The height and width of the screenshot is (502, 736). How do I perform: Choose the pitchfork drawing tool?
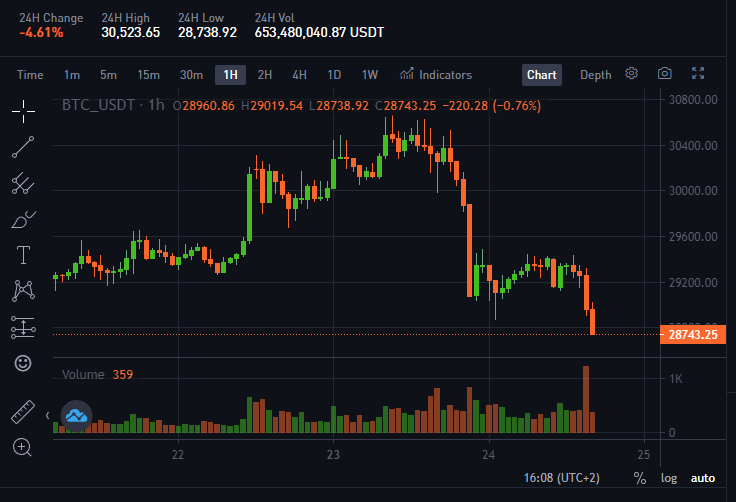(x=23, y=183)
